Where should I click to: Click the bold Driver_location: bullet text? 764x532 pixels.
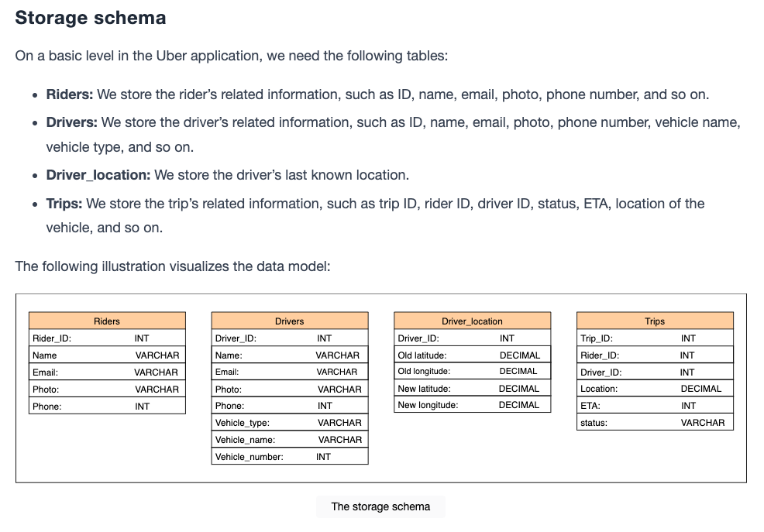point(98,175)
